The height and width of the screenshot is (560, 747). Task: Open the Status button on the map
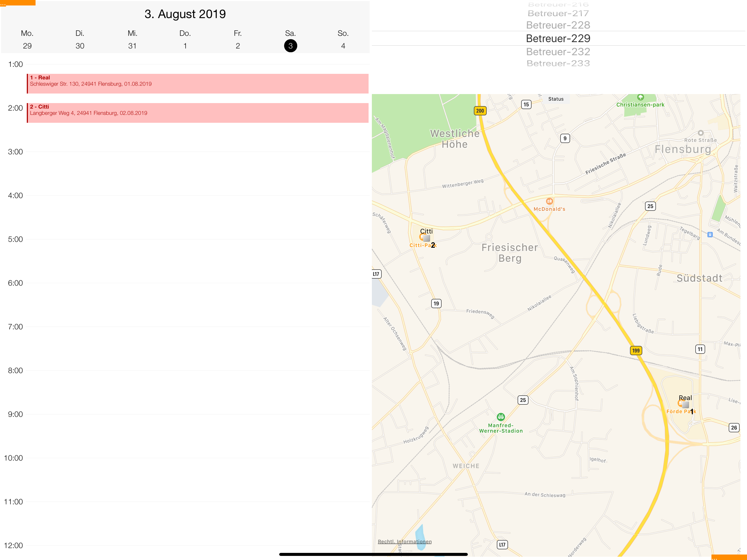click(556, 99)
